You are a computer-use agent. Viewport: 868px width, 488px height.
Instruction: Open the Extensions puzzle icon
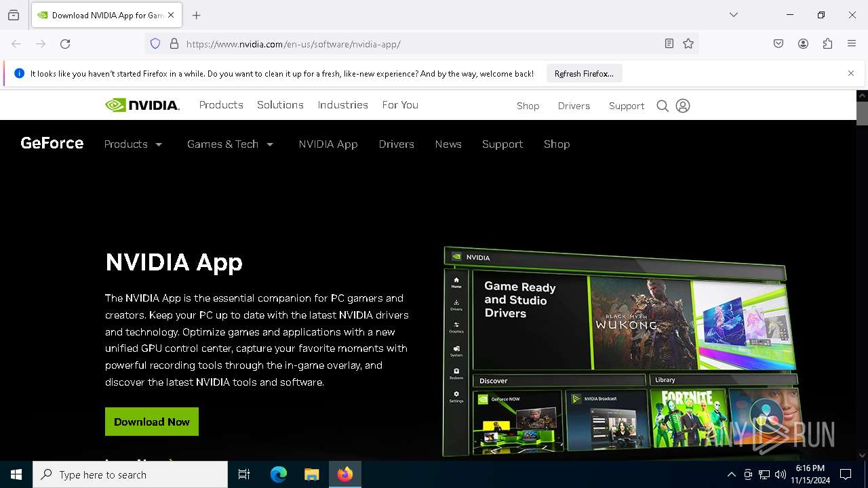point(827,44)
